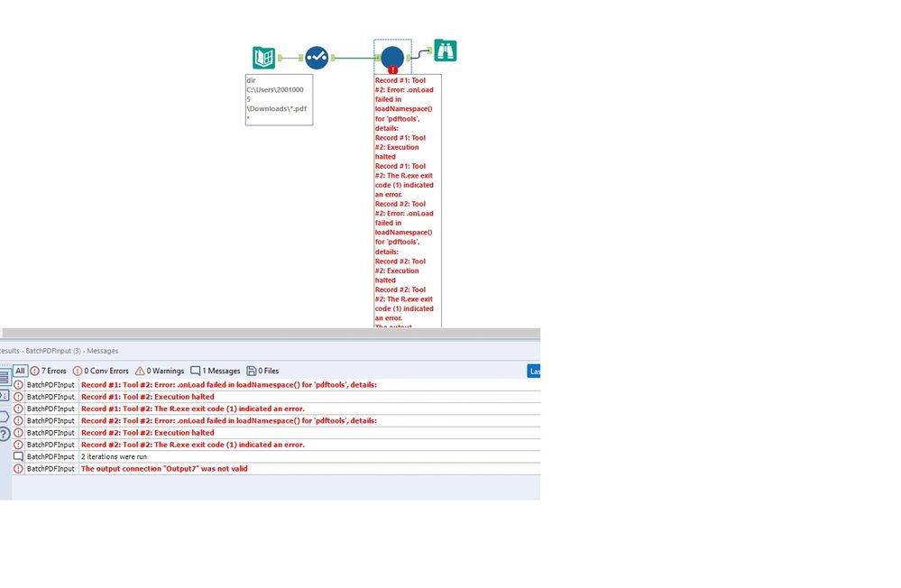901x588 pixels.
Task: Click error icon of Record #1 .onLoad failed row
Action: click(18, 384)
